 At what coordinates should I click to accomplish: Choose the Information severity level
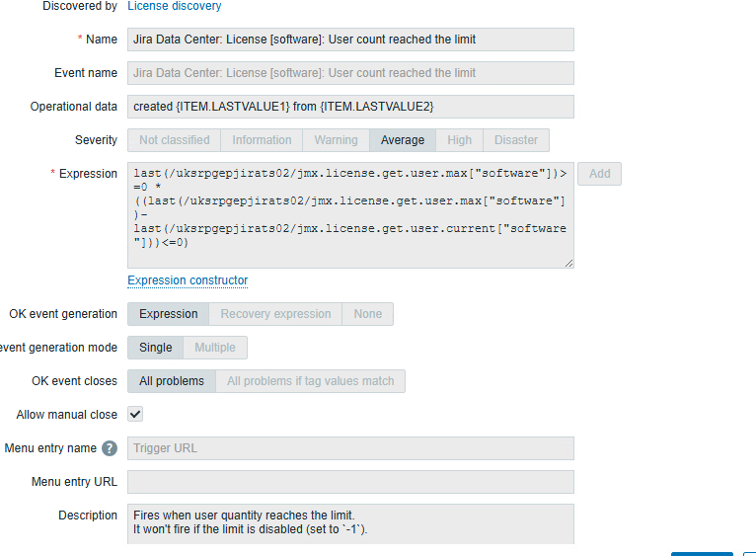(262, 140)
